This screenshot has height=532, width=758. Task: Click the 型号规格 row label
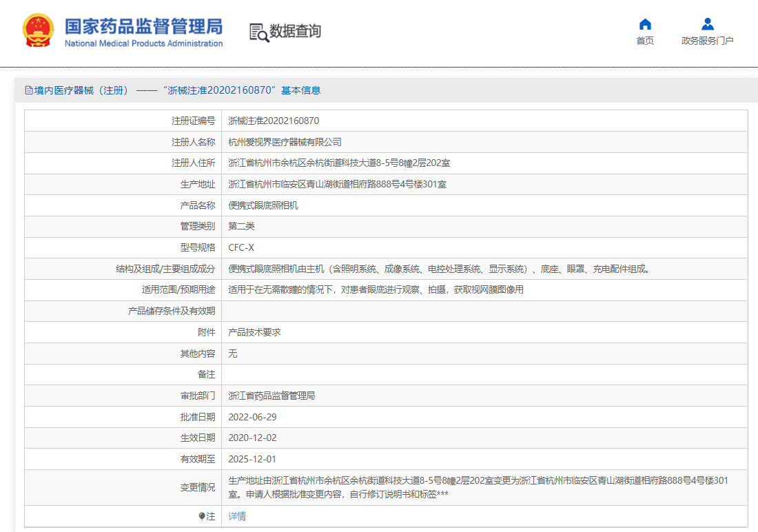pyautogui.click(x=198, y=247)
